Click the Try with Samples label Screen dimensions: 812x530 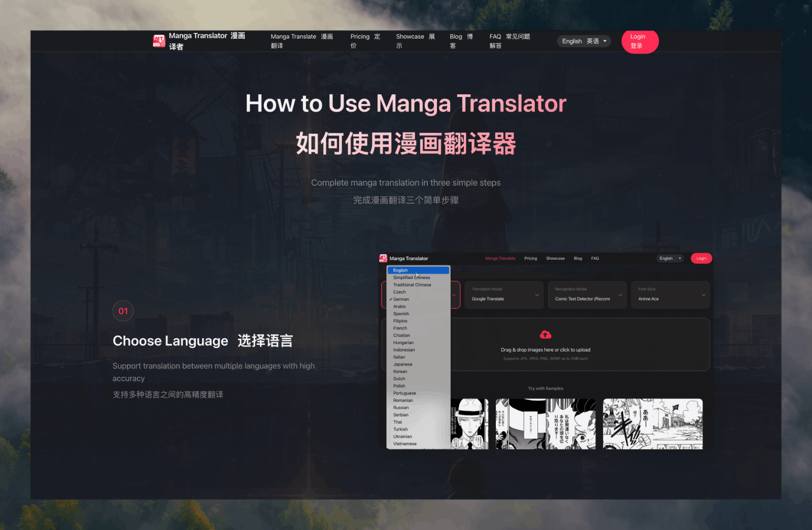click(x=546, y=388)
